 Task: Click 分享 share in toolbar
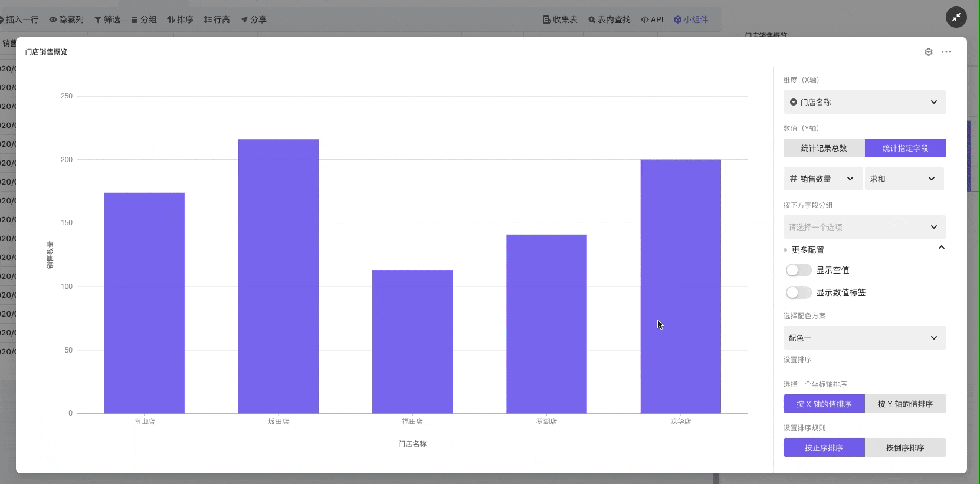(254, 19)
